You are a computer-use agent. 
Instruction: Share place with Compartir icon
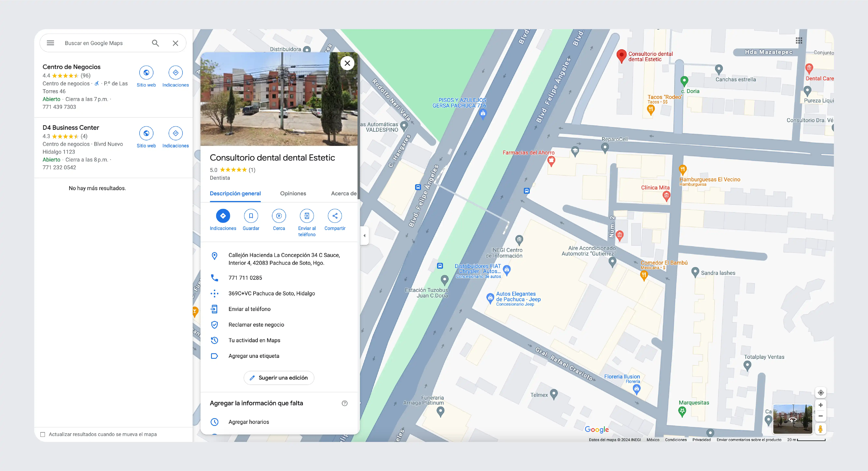(x=335, y=216)
